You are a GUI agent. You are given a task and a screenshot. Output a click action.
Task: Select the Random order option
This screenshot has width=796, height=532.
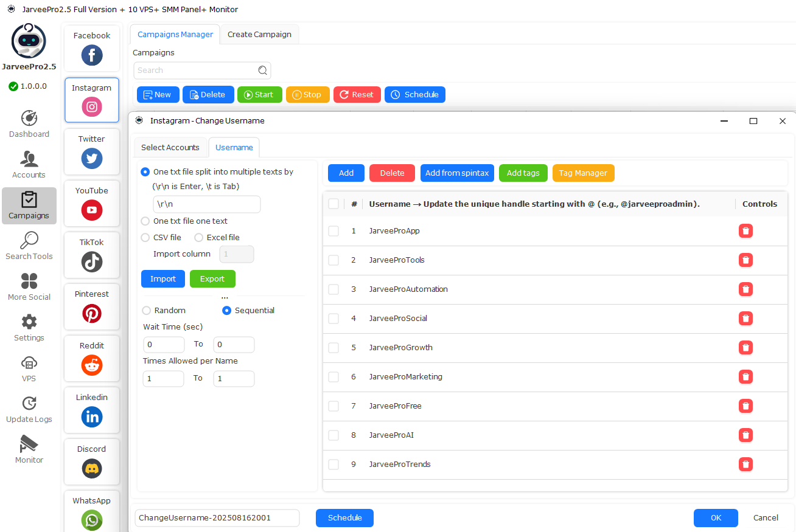(x=147, y=311)
